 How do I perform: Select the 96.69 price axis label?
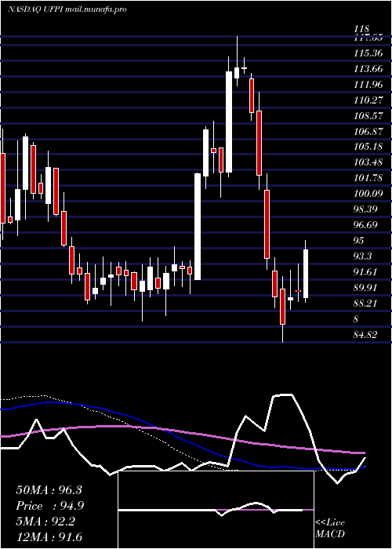click(x=366, y=225)
